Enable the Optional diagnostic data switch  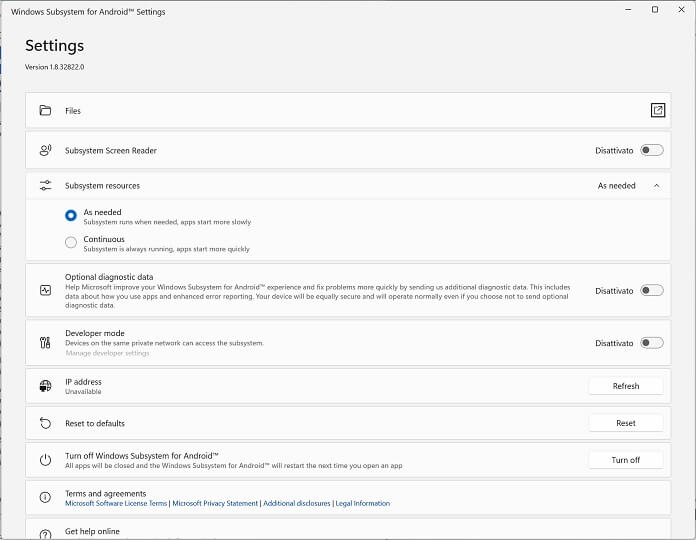tap(652, 290)
